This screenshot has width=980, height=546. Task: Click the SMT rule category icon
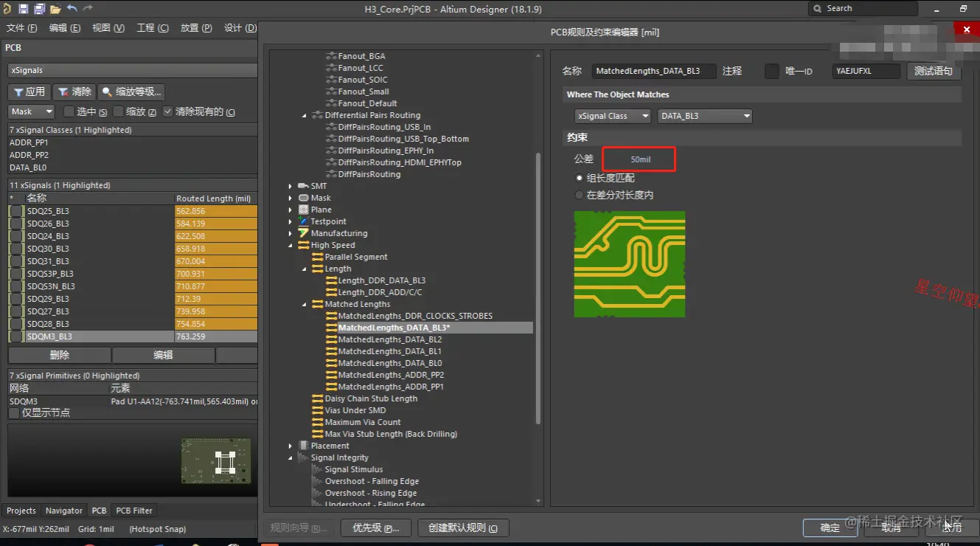pos(303,186)
